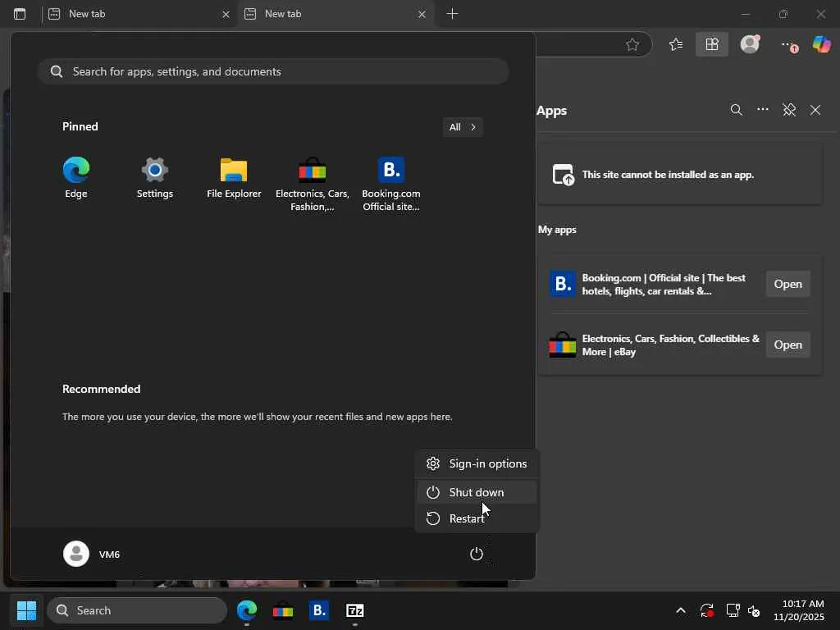The width and height of the screenshot is (840, 630).
Task: Toggle the Apps toolbar button
Action: tap(712, 44)
